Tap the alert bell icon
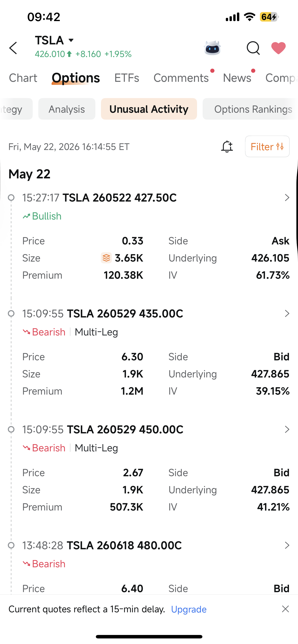This screenshot has width=298, height=644. [227, 147]
